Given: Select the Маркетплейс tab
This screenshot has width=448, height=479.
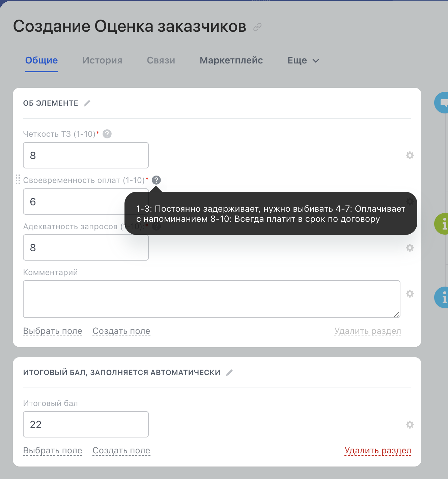Looking at the screenshot, I should (231, 60).
